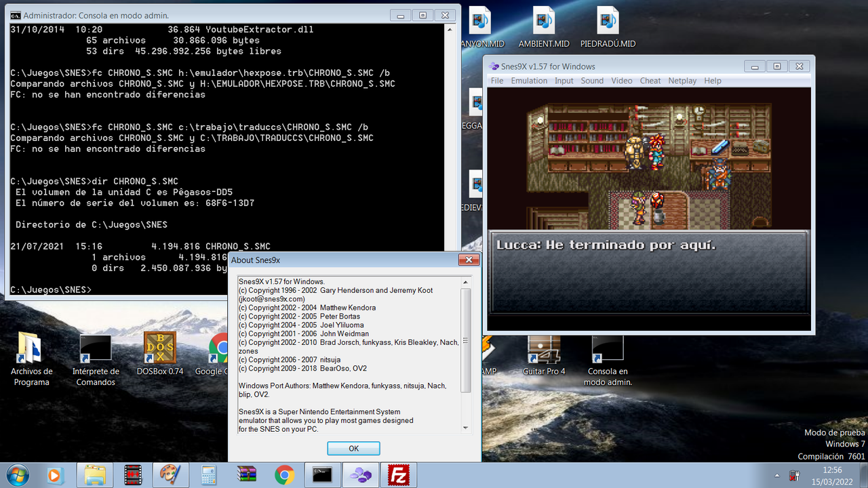Select the PIEDRADÚ.MID desktop file
Image resolution: width=868 pixels, height=488 pixels.
click(608, 27)
